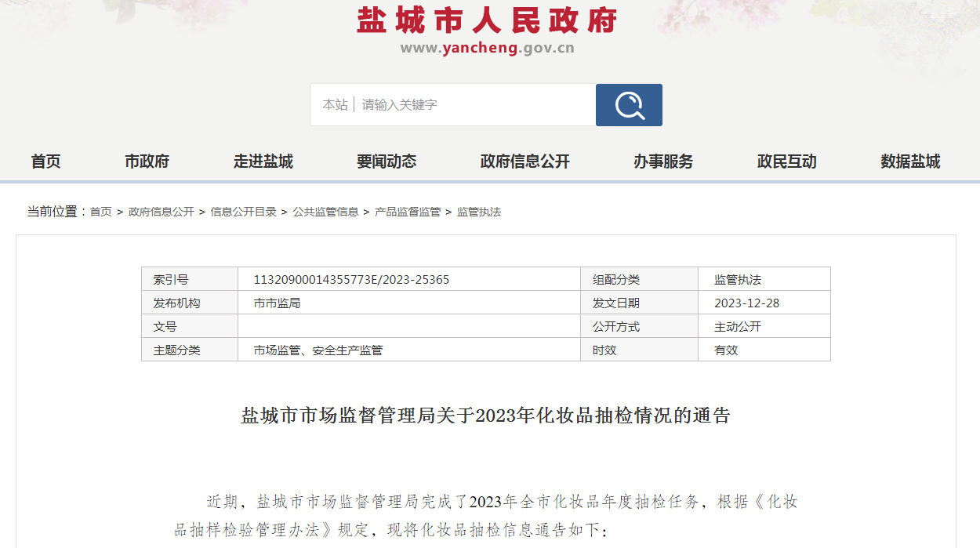980x548 pixels.
Task: Click the 时效 label cell
Action: tap(640, 350)
